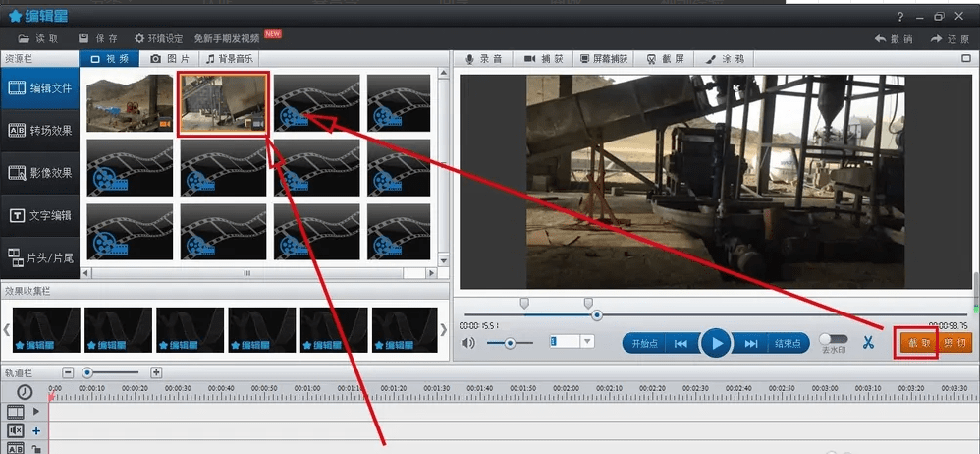Switch to the 图片 pictures tab

click(x=171, y=59)
